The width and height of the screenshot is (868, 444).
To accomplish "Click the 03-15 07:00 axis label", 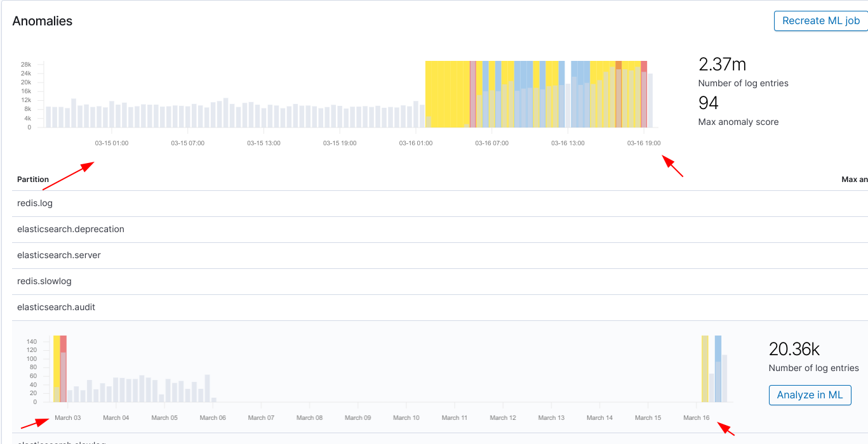I will [188, 143].
